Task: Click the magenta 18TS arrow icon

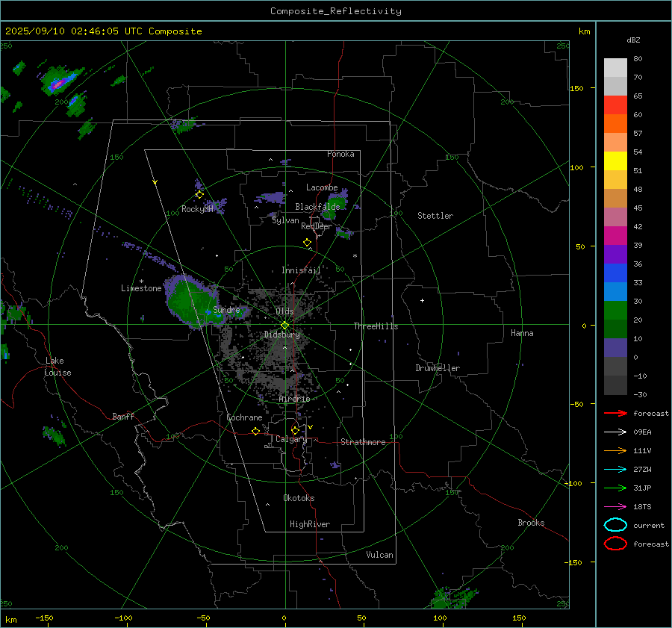Action: point(615,507)
